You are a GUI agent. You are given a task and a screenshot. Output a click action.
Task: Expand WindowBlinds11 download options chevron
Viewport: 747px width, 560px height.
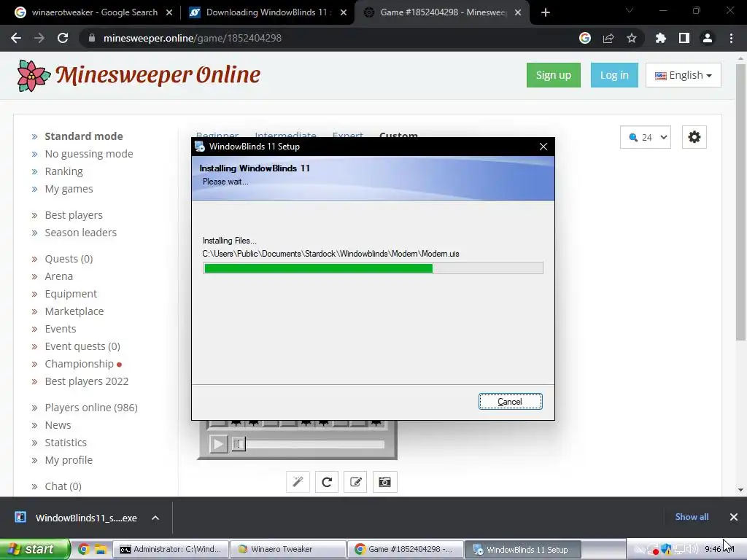(x=155, y=518)
